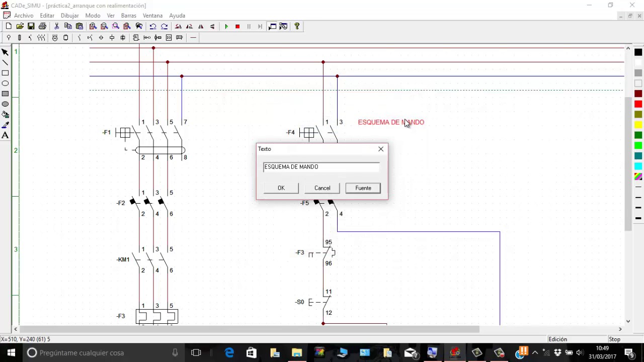Print the schematic using the printer icon

(x=43, y=26)
